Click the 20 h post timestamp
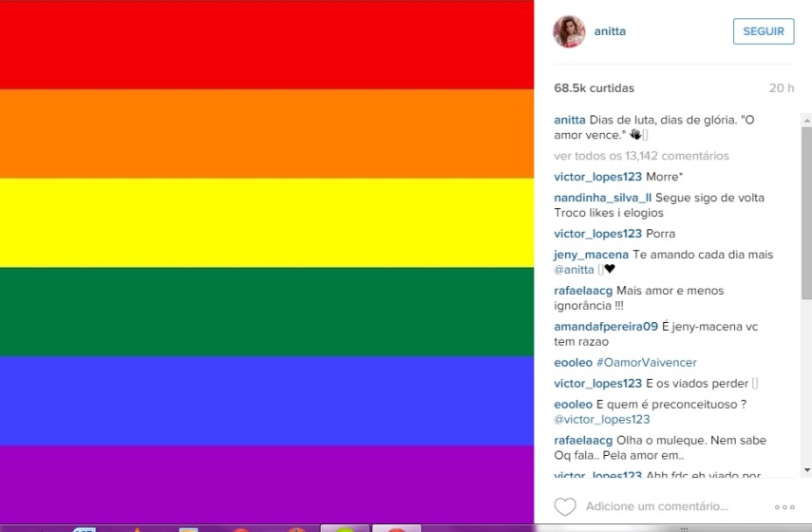812x532 pixels. click(x=782, y=88)
